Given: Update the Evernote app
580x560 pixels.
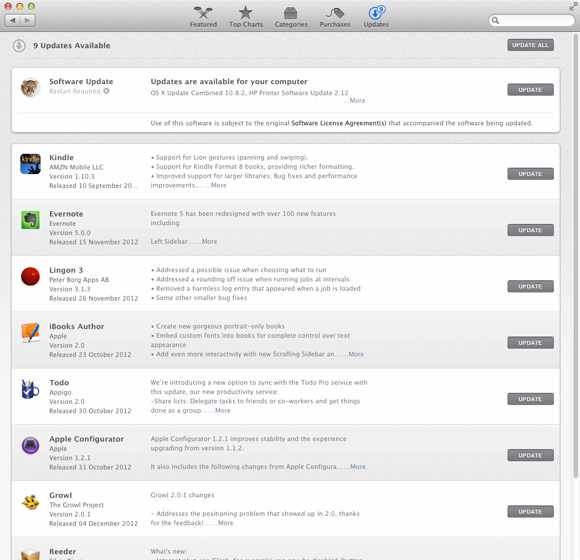Looking at the screenshot, I should click(530, 230).
